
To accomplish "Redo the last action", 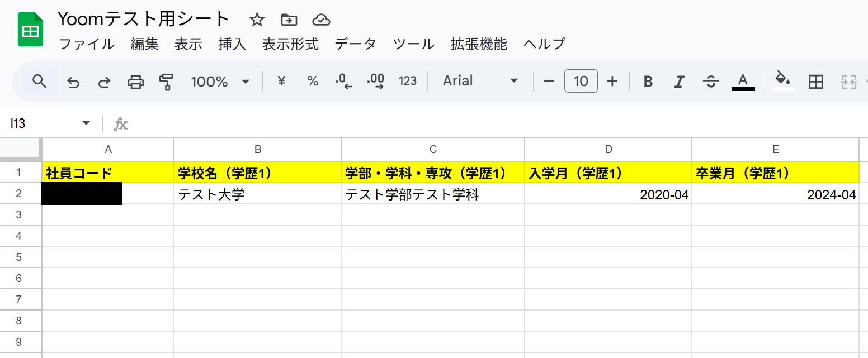I will tap(105, 82).
